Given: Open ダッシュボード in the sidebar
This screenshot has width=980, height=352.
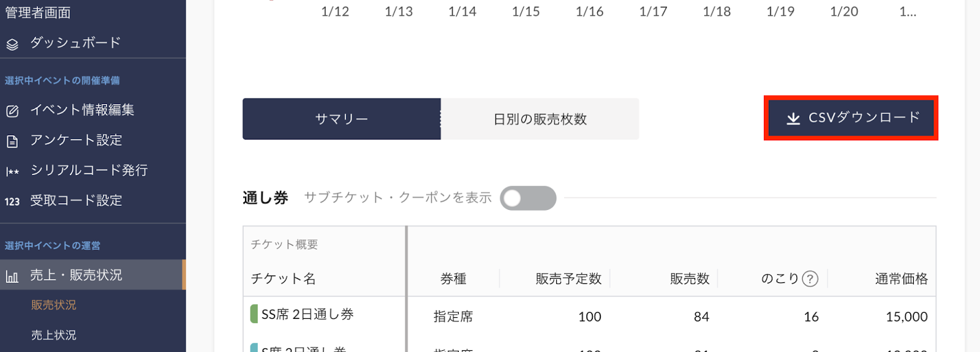Looking at the screenshot, I should coord(75,43).
